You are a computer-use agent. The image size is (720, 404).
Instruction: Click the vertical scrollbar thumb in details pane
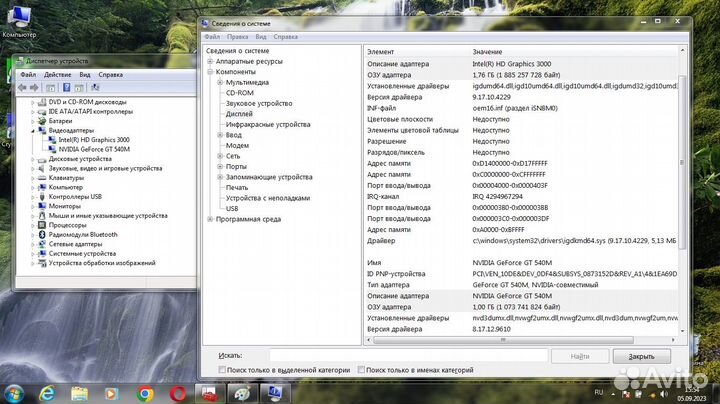click(682, 162)
